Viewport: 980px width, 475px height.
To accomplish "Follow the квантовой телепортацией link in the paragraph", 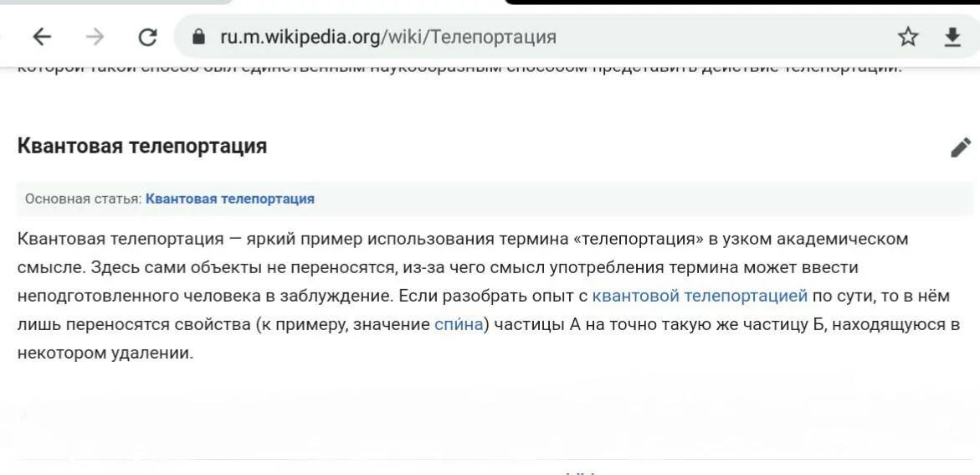I will [700, 296].
